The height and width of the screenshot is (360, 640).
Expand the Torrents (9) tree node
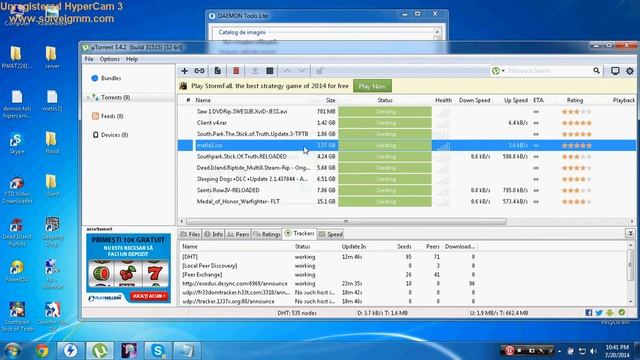coord(88,98)
